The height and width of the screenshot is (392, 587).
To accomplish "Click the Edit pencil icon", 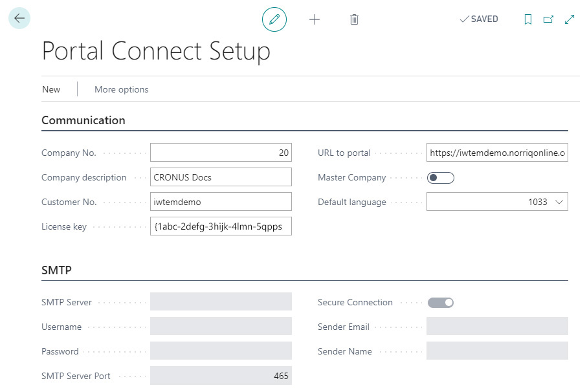I will [x=274, y=19].
